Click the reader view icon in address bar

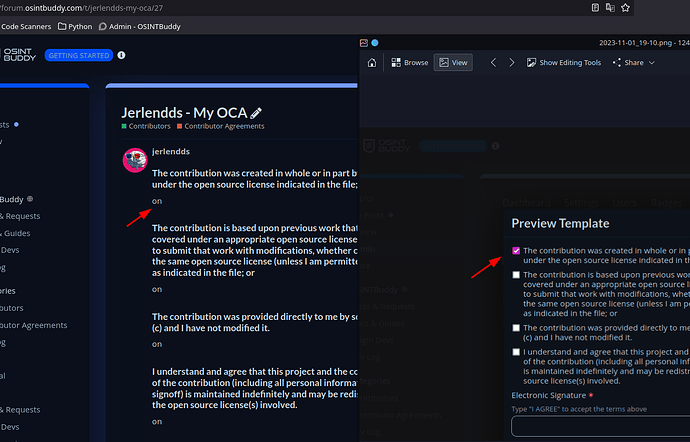tap(595, 7)
